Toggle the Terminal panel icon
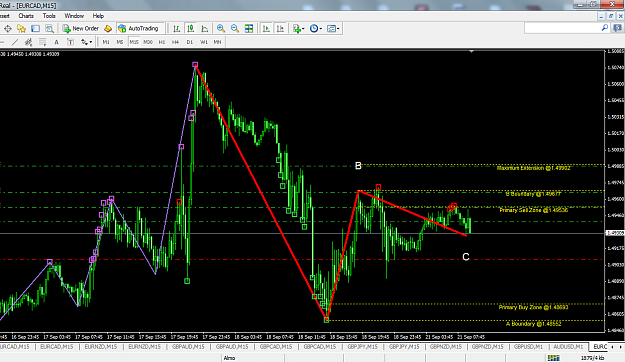625x362 pixels. pos(35,29)
